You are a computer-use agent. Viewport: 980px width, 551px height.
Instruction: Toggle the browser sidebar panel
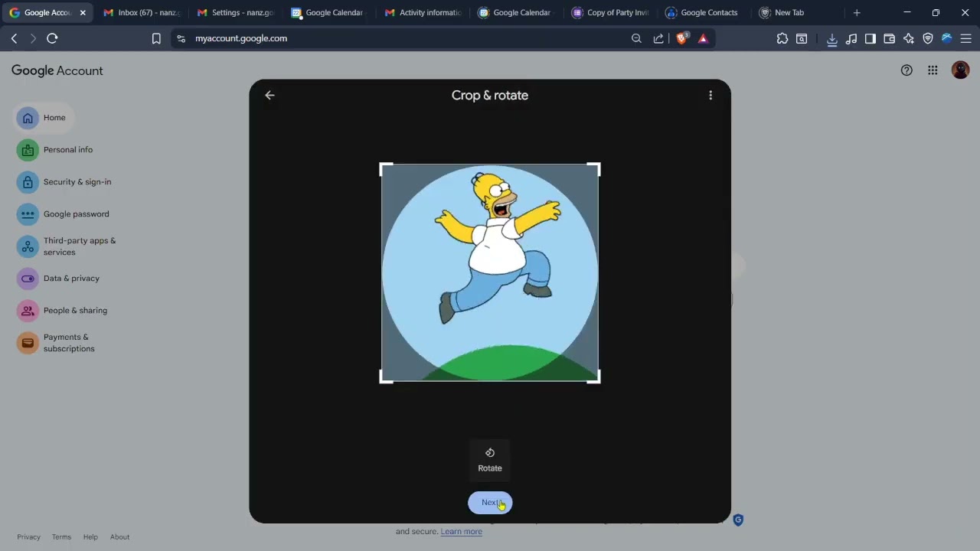[x=871, y=38]
